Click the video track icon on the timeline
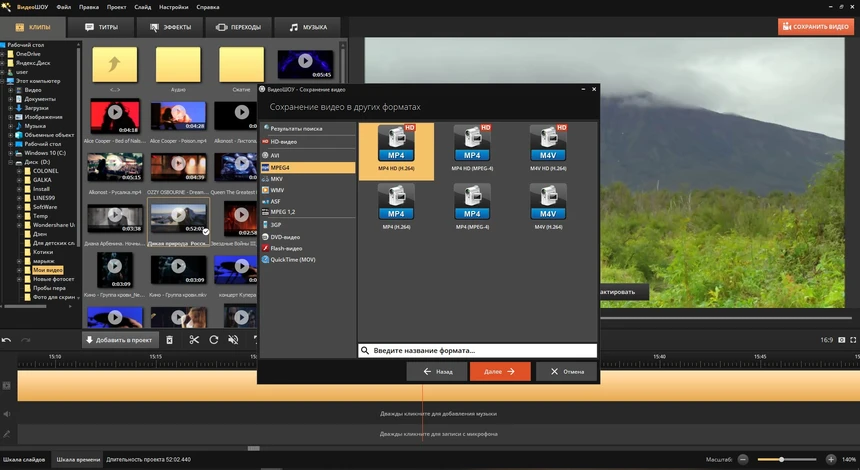 pos(7,386)
